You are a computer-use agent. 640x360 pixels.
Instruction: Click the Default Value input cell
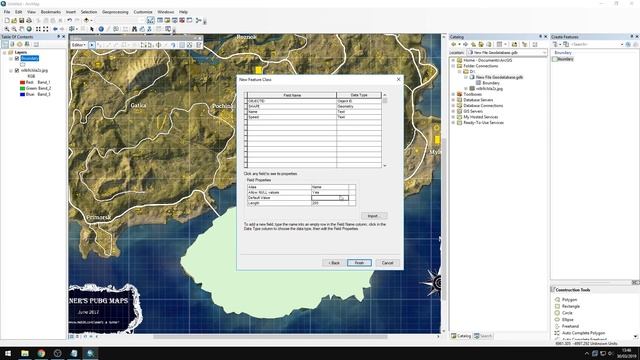tap(330, 198)
